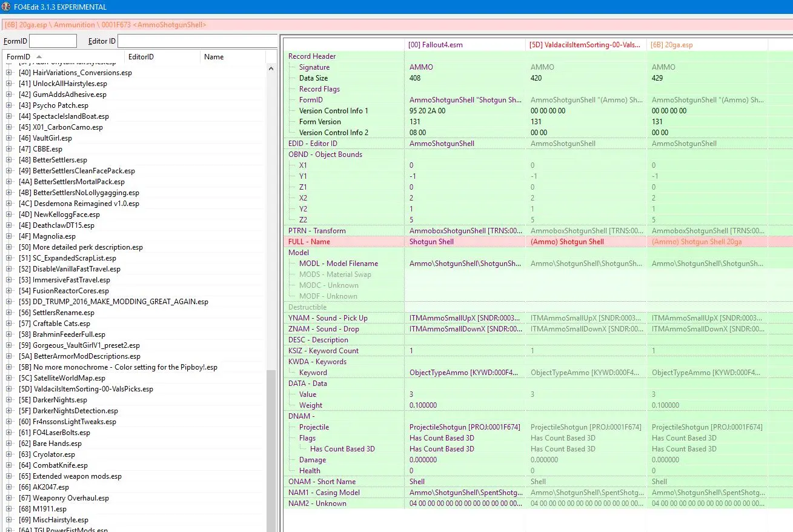Click the [00] Fallout4.esm column header
This screenshot has height=532, width=793.
tap(465, 45)
